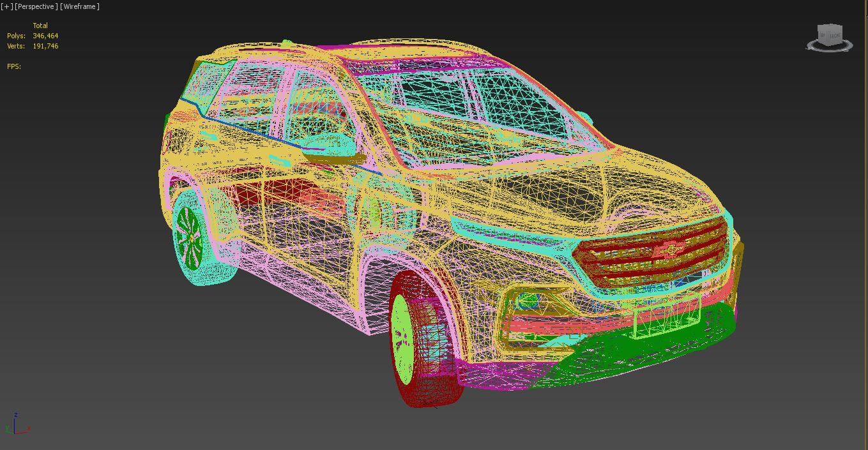
Task: Select the cyan side mirror object
Action: (x=328, y=145)
